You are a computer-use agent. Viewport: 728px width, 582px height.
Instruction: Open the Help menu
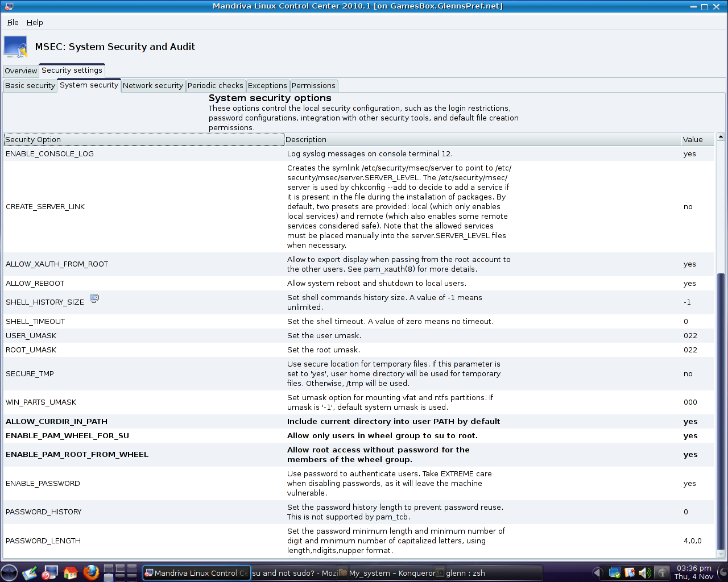click(x=35, y=22)
